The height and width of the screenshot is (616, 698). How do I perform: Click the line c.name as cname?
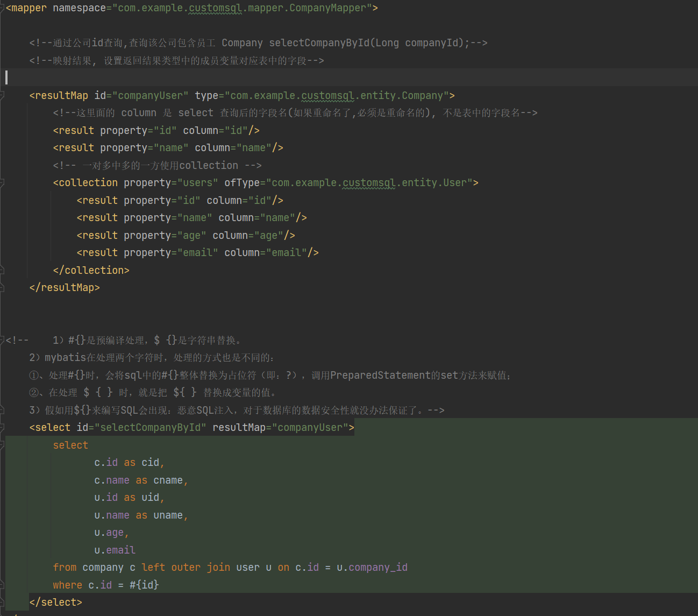[x=141, y=480]
